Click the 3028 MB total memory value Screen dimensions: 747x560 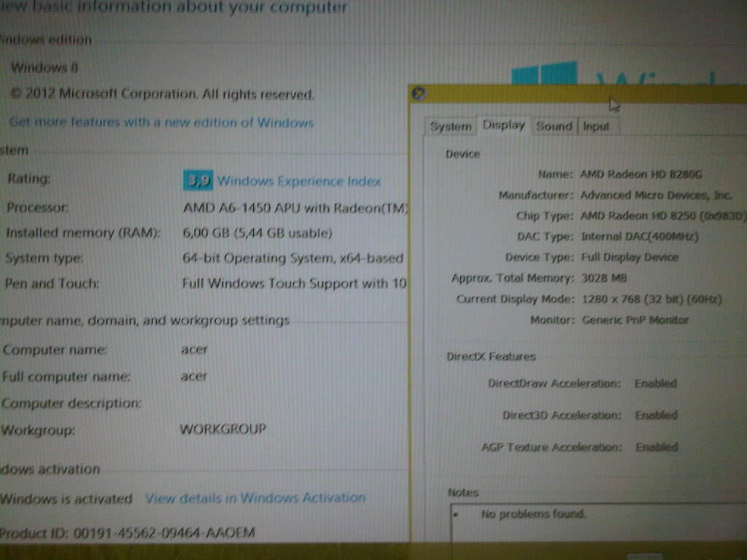[x=603, y=278]
